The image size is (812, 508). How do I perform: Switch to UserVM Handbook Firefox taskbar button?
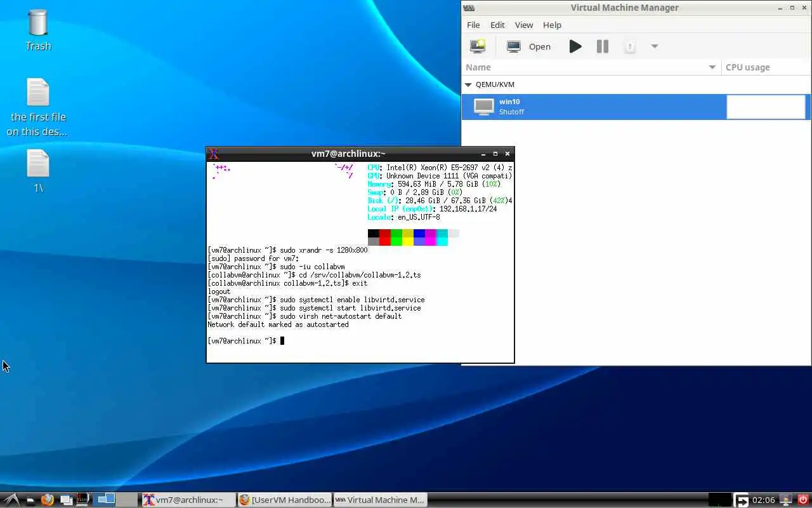tap(284, 500)
